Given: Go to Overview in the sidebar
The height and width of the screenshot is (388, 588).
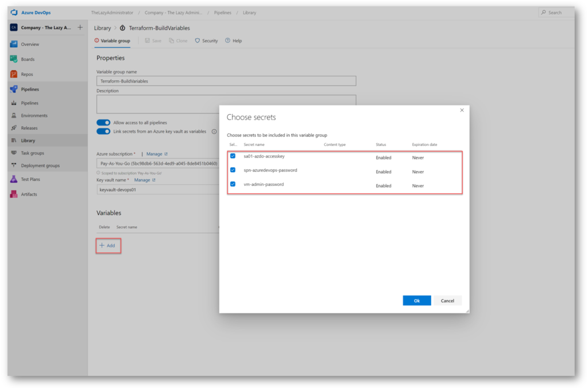Looking at the screenshot, I should (30, 44).
